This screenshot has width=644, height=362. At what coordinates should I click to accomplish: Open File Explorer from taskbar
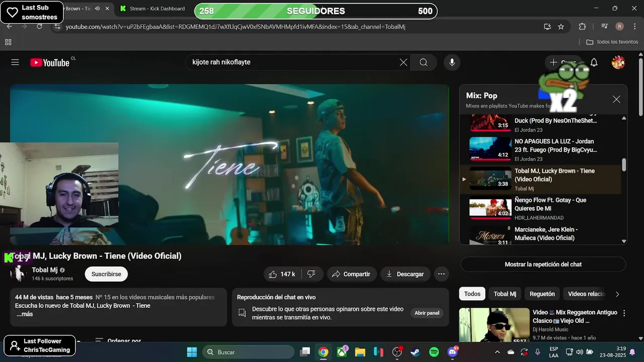click(x=360, y=352)
